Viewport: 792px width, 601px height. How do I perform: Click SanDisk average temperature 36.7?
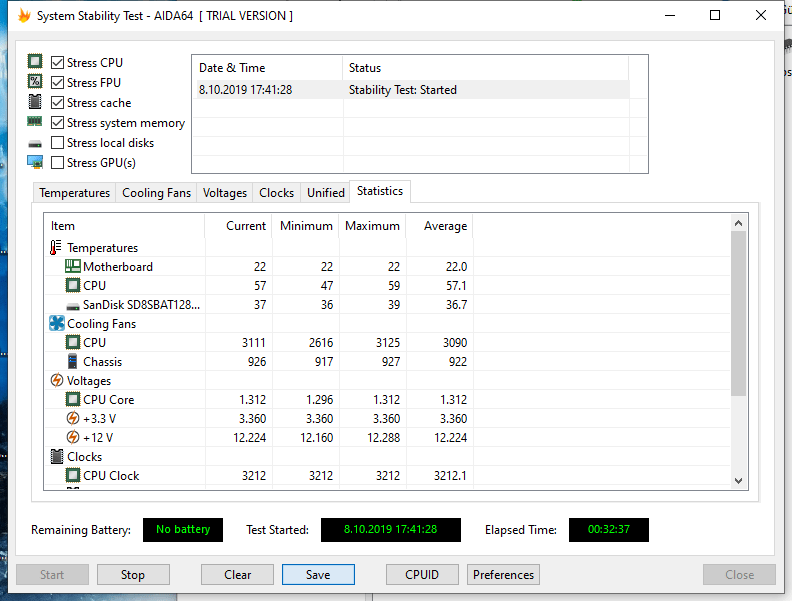pos(456,305)
